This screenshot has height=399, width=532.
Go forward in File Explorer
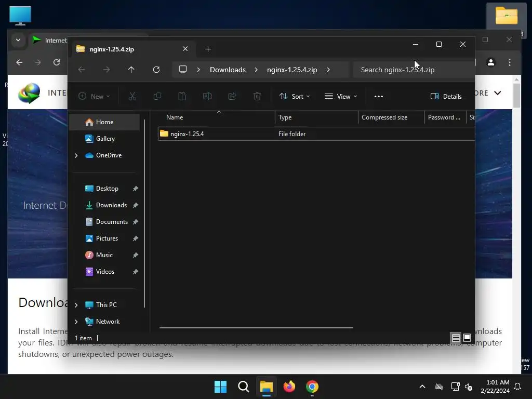(x=107, y=70)
